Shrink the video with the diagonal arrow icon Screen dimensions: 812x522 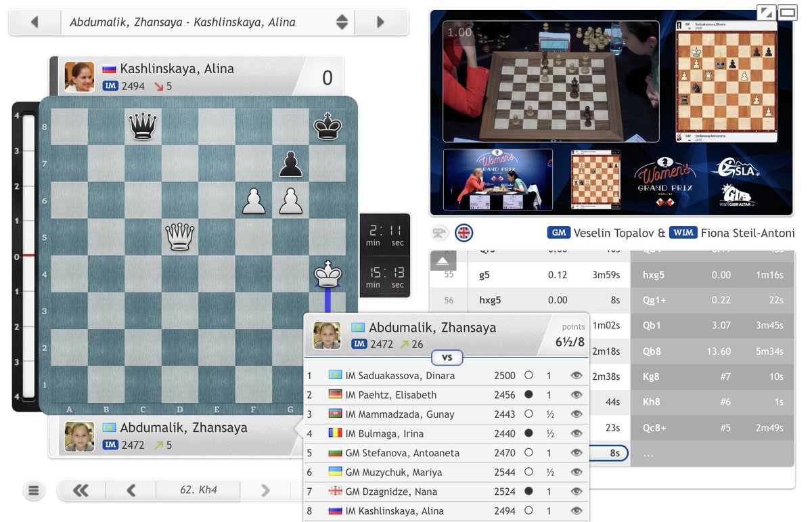pos(767,12)
